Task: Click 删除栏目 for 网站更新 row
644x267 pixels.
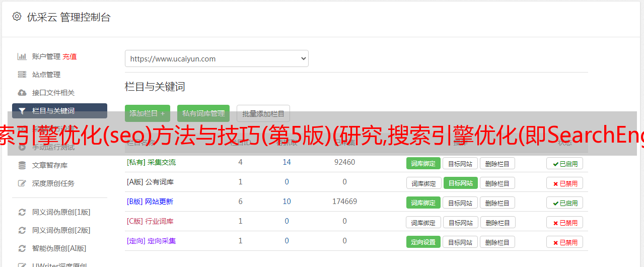Action: (497, 203)
